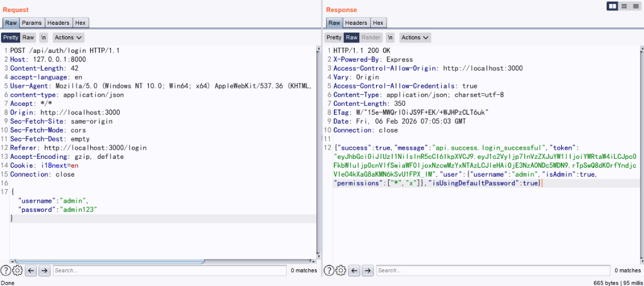
Task: Go to previous match in request search
Action: point(32,270)
